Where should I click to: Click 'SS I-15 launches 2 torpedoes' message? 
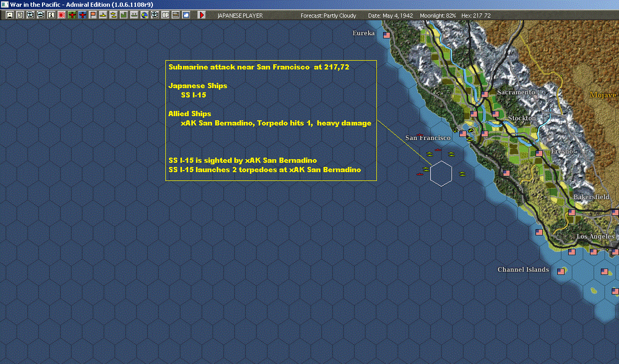(264, 170)
